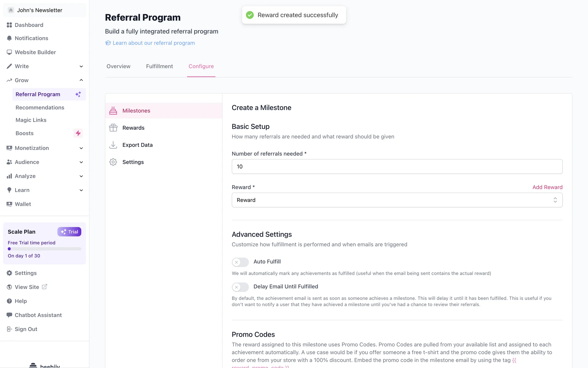Open the Settings gear icon in Configure panel
The width and height of the screenshot is (588, 368).
point(113,162)
